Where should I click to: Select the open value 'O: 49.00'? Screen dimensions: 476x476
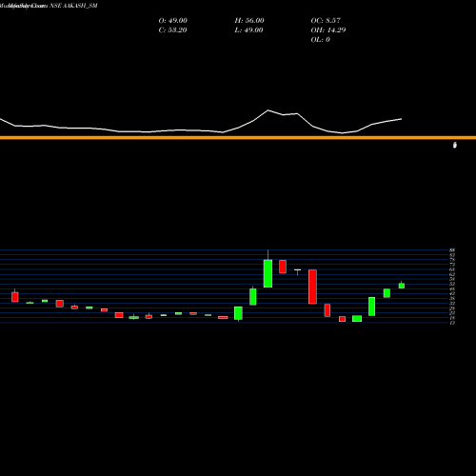pos(172,21)
